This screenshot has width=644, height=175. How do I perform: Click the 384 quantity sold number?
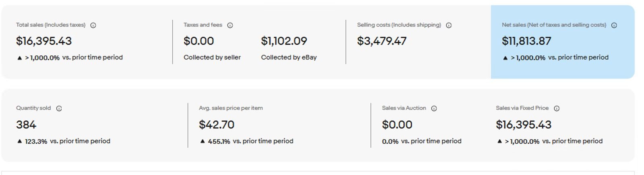(x=26, y=125)
